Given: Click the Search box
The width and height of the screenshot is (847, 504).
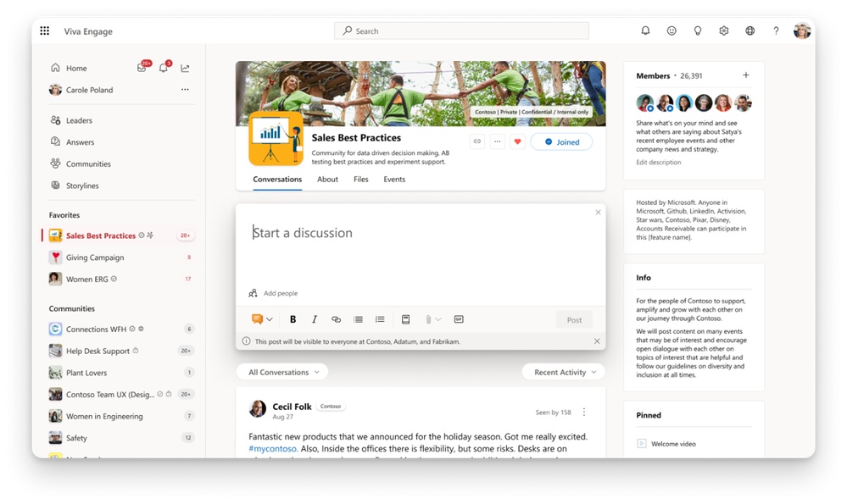Looking at the screenshot, I should pyautogui.click(x=461, y=30).
